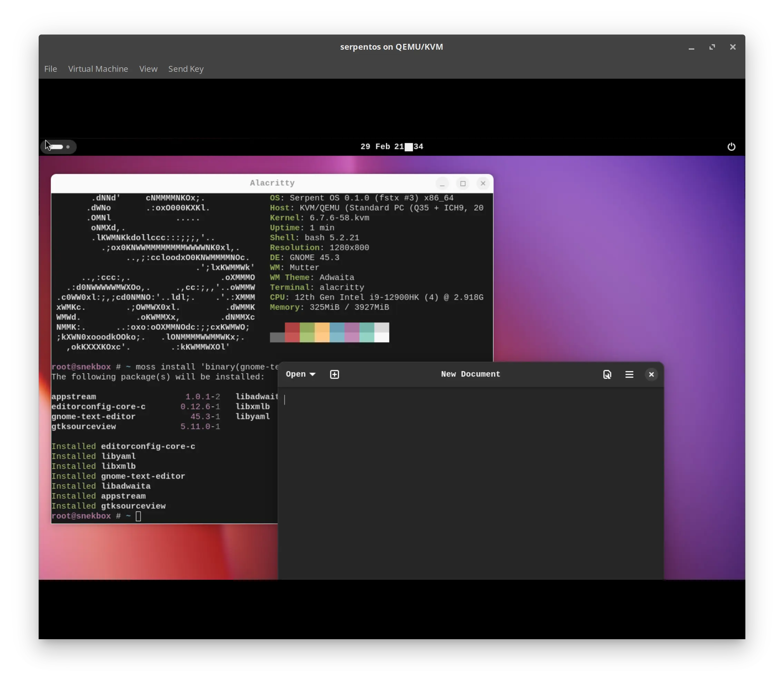Click the GNOME power icon in top bar

(731, 147)
